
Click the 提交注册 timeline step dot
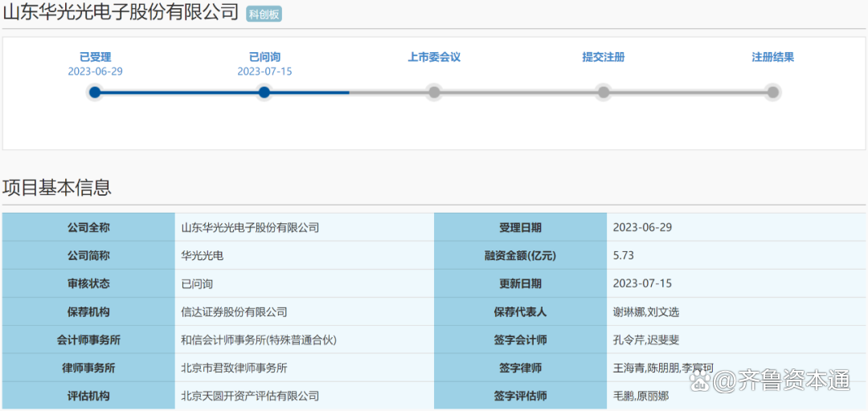[x=604, y=92]
